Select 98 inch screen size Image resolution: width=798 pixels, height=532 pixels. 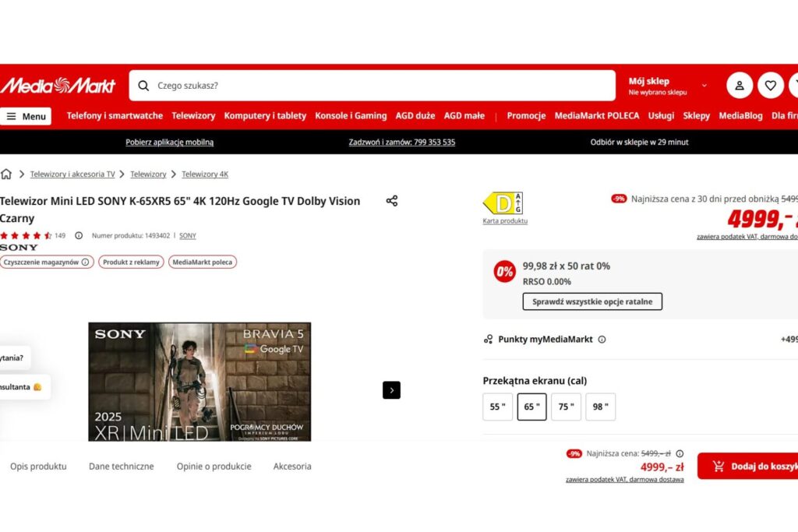(601, 407)
